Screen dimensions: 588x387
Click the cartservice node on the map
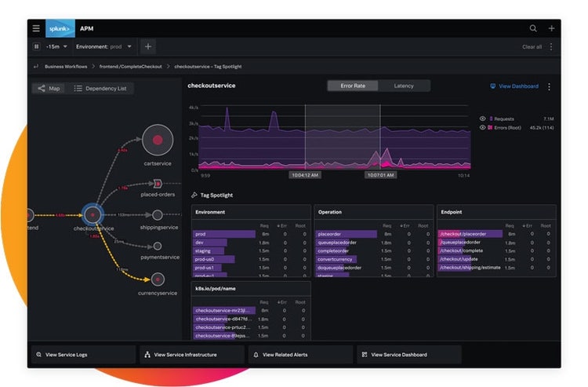[x=157, y=140]
